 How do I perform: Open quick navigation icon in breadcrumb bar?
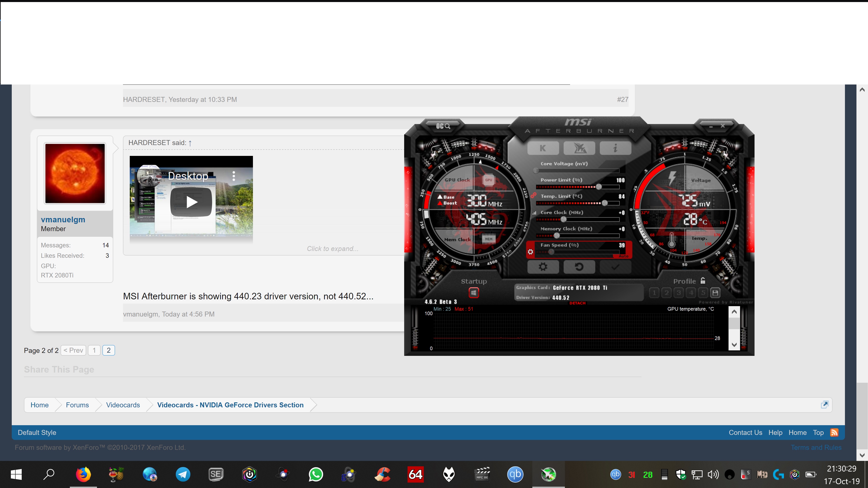tap(825, 404)
